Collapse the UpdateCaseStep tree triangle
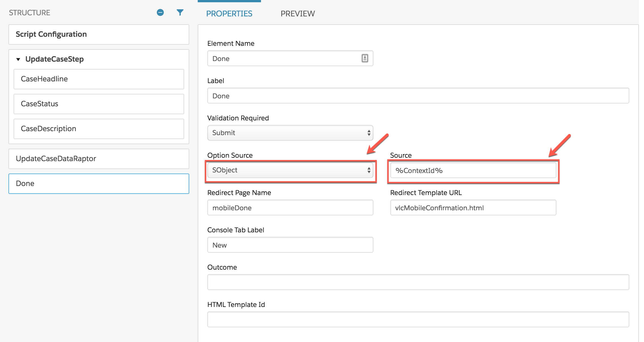This screenshot has width=644, height=342. pyautogui.click(x=18, y=59)
